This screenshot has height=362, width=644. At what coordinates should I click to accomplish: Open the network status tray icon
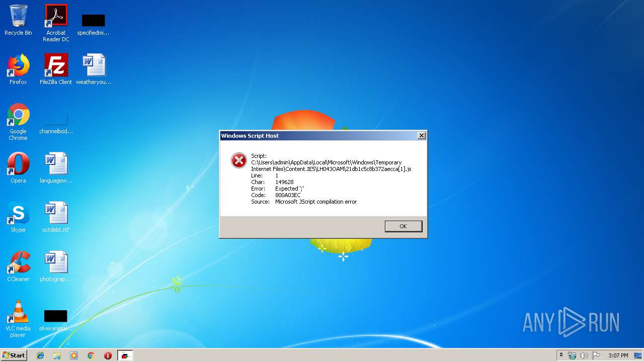[572, 355]
